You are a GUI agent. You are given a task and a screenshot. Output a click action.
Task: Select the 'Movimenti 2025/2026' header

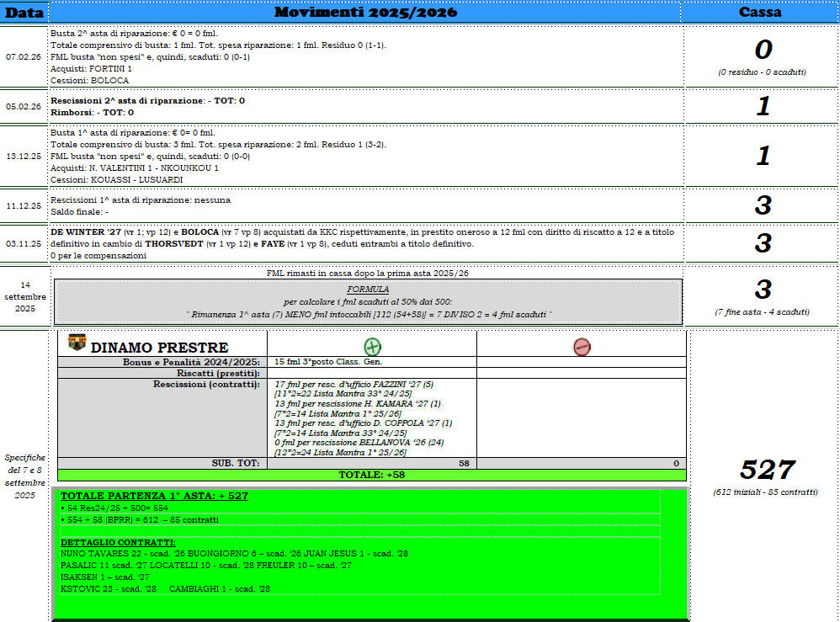point(365,12)
